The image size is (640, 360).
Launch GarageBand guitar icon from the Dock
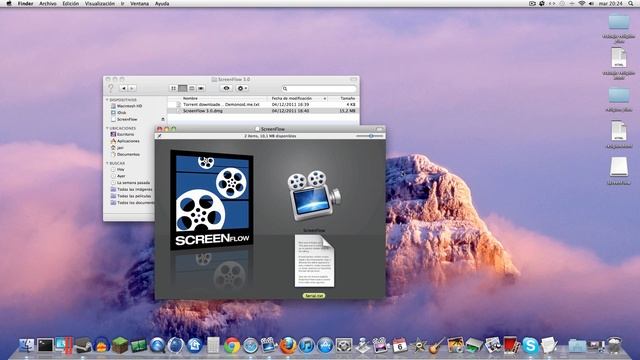(x=437, y=346)
